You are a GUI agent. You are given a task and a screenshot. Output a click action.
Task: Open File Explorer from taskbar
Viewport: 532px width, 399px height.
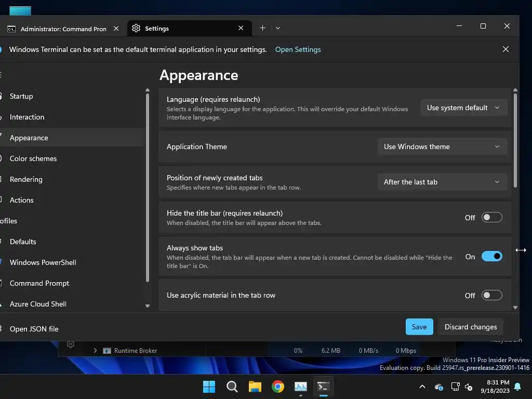coord(255,387)
